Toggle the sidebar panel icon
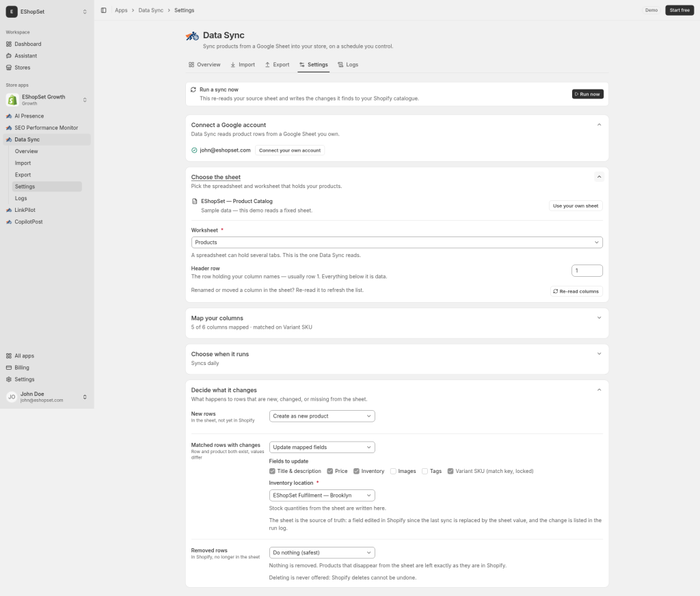The image size is (700, 596). (104, 10)
